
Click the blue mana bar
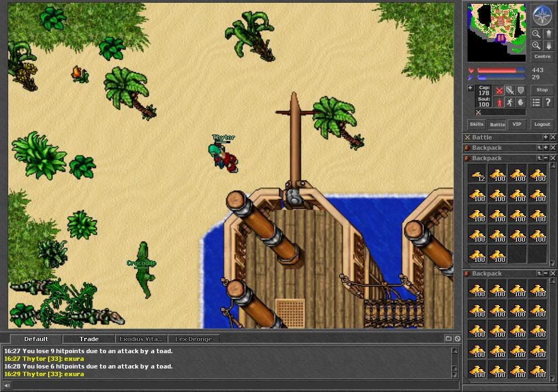pos(501,77)
